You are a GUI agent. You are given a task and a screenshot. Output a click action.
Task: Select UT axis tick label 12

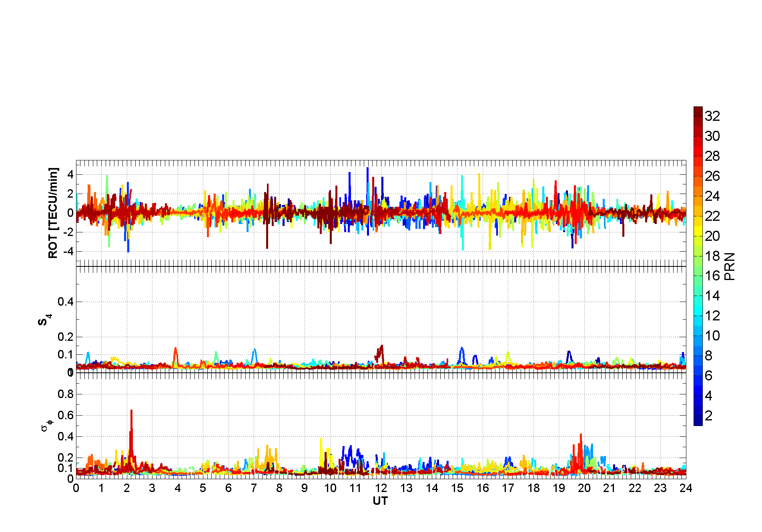coord(381,488)
